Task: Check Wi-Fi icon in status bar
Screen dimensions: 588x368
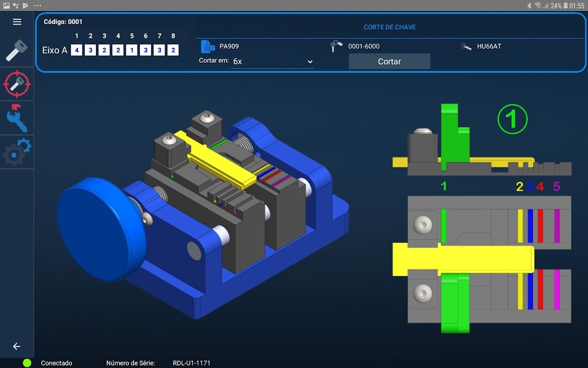Action: click(x=537, y=6)
